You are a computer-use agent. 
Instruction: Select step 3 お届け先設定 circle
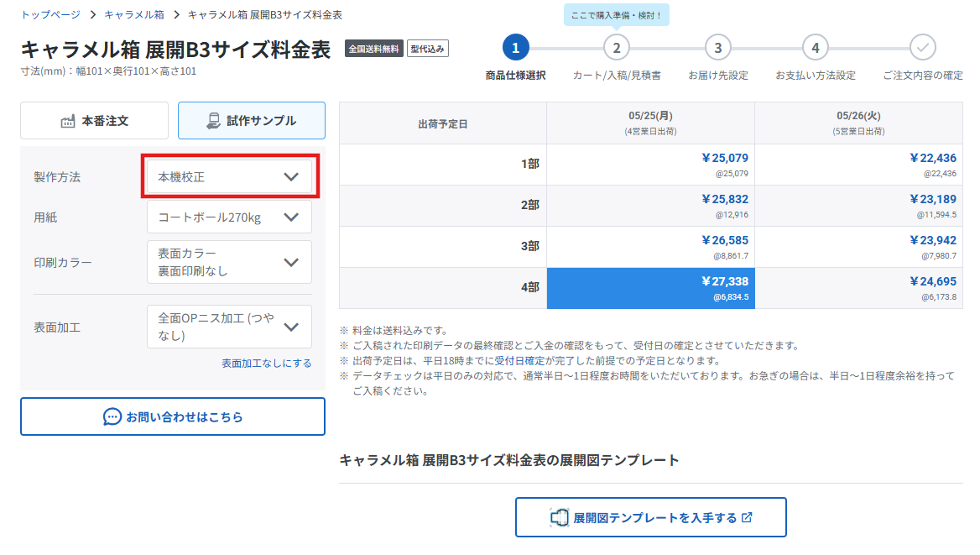(717, 48)
